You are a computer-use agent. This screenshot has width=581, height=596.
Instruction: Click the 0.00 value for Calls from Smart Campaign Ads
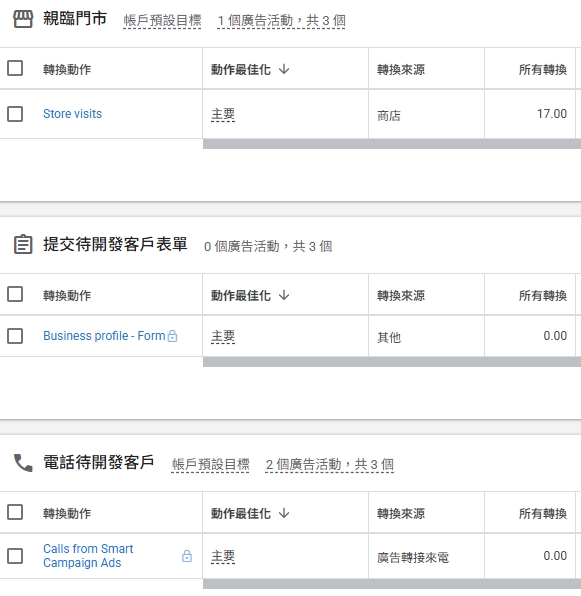click(x=555, y=556)
